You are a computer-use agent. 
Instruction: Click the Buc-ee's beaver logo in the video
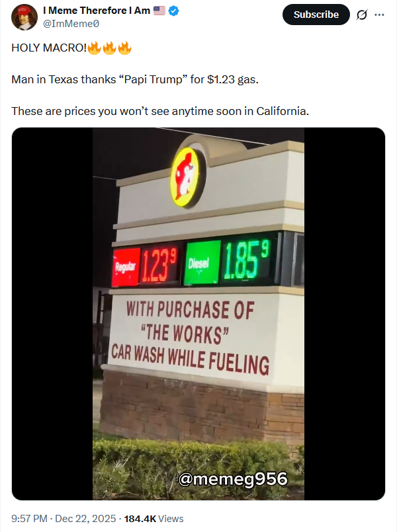pyautogui.click(x=186, y=176)
